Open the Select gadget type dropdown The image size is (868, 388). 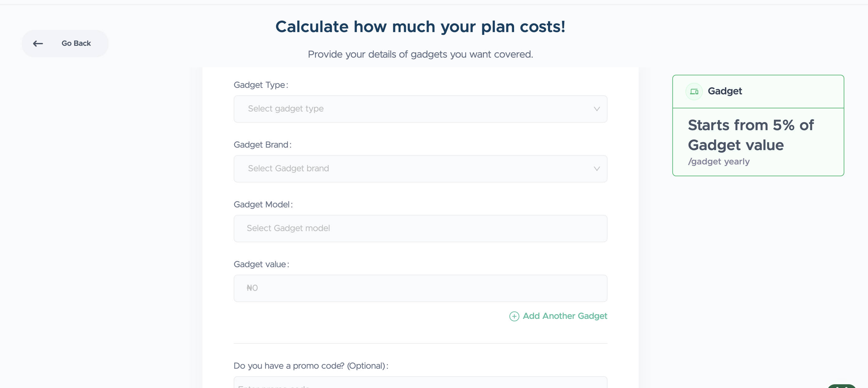point(420,109)
